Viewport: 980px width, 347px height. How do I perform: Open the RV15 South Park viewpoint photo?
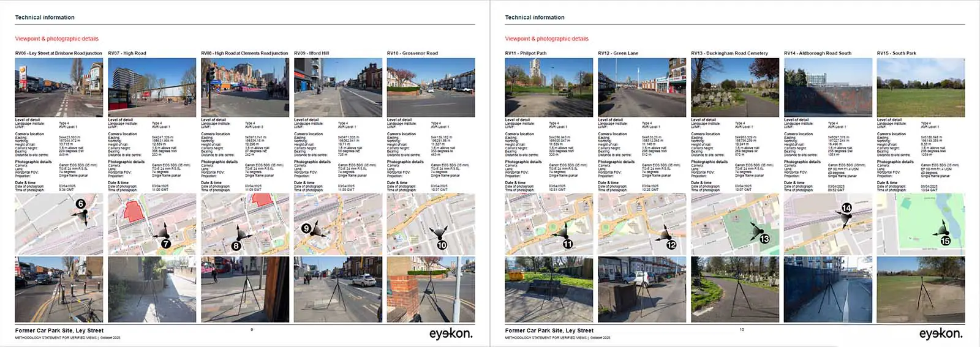[x=921, y=88]
